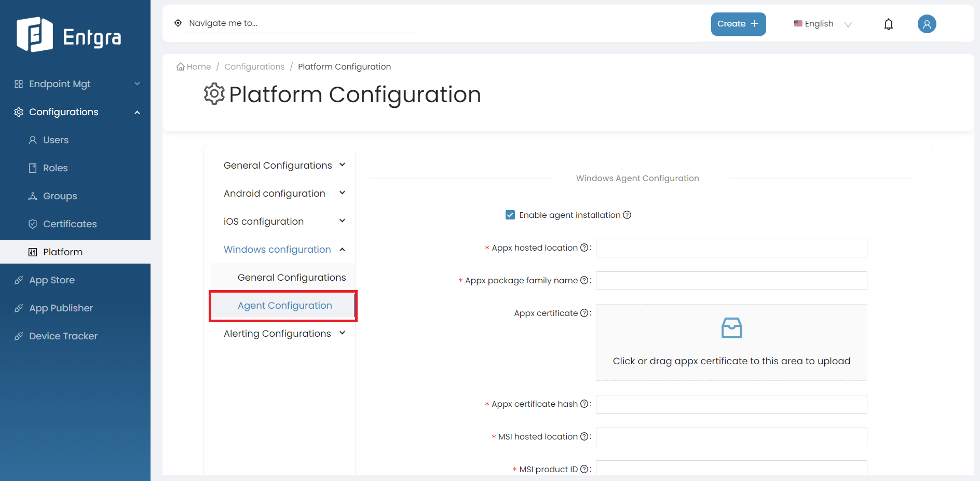Click the Certificates shield icon in sidebar

(x=33, y=224)
